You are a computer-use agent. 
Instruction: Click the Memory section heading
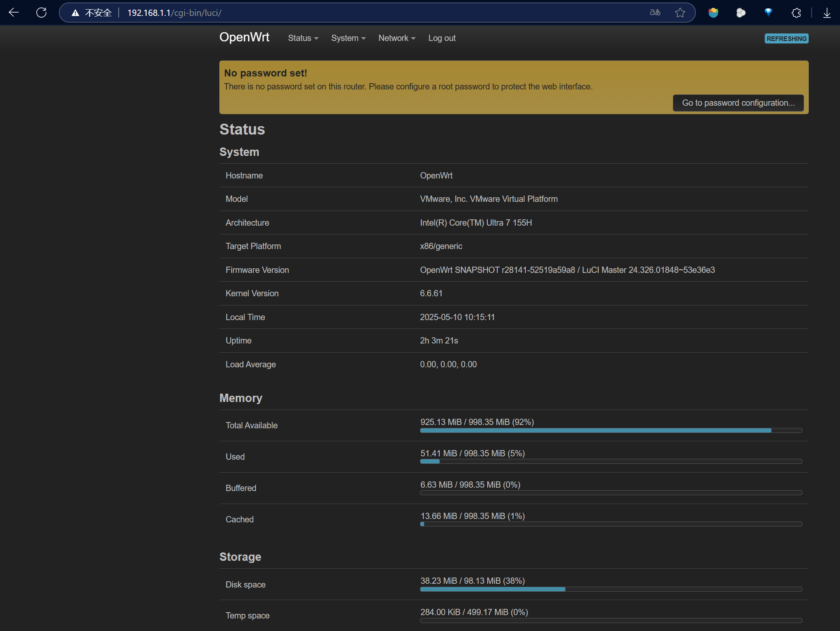(x=241, y=398)
